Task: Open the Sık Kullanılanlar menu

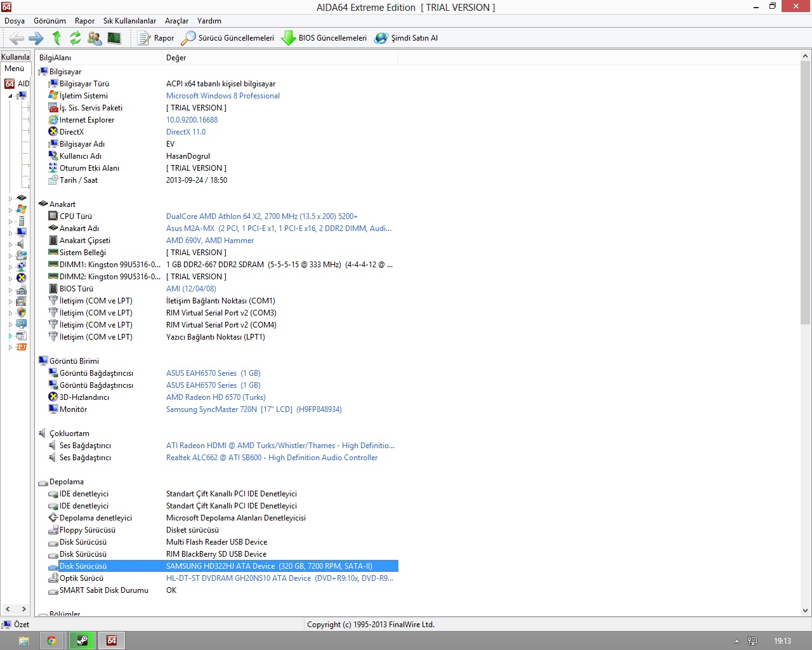Action: (129, 21)
